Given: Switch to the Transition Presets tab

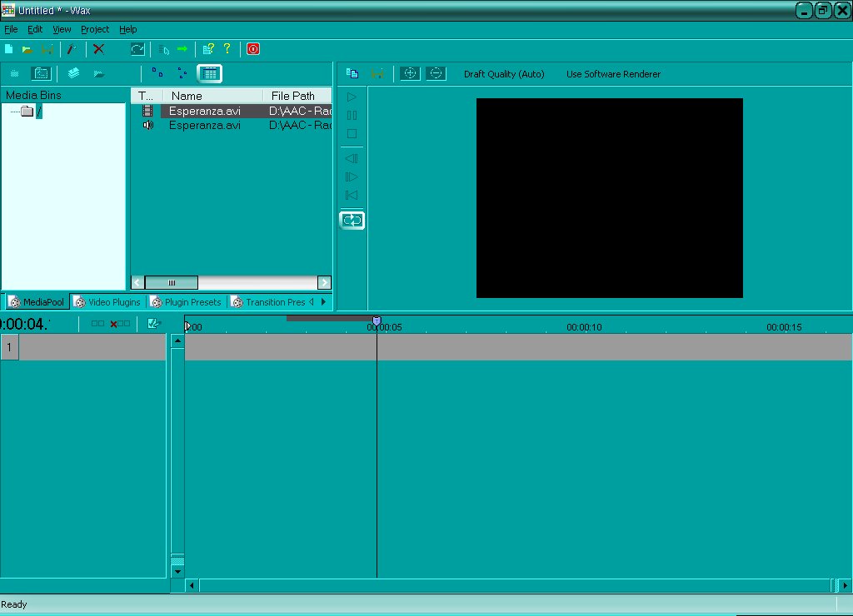Looking at the screenshot, I should pyautogui.click(x=268, y=301).
